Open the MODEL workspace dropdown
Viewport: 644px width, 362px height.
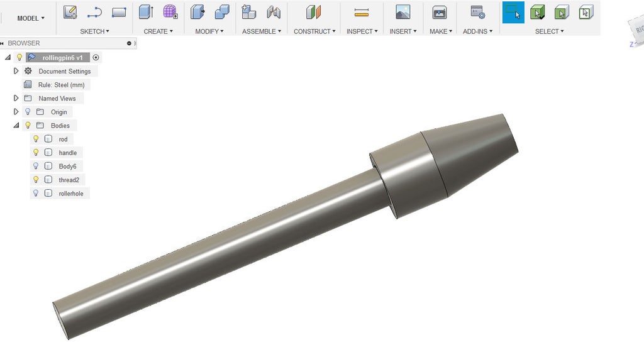coord(31,18)
